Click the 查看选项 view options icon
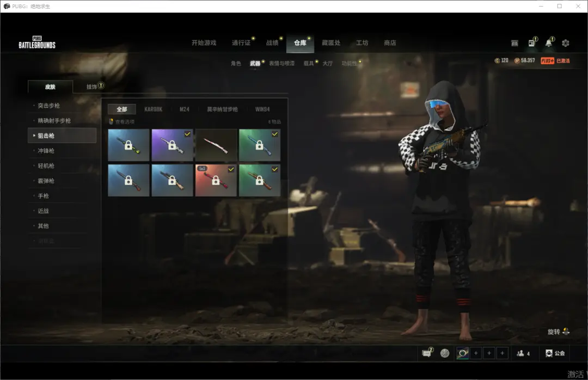The width and height of the screenshot is (588, 380). click(111, 121)
